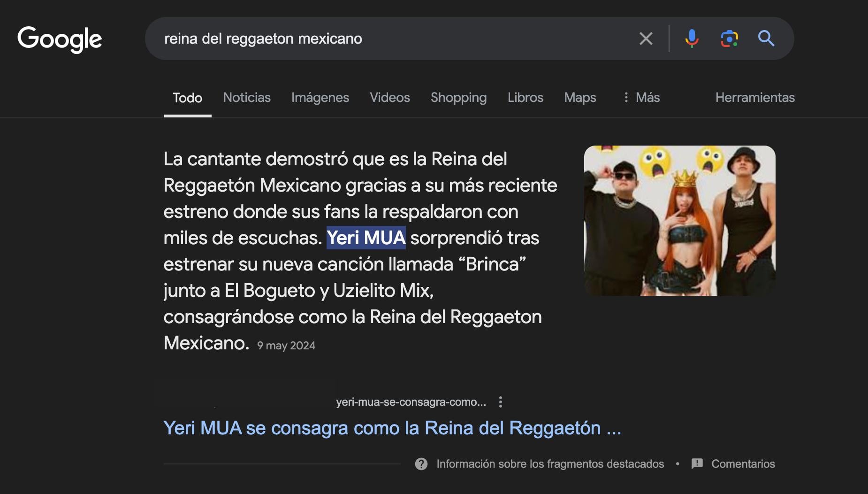Open the Herramientas search tools
Viewport: 868px width, 494px height.
pos(754,97)
